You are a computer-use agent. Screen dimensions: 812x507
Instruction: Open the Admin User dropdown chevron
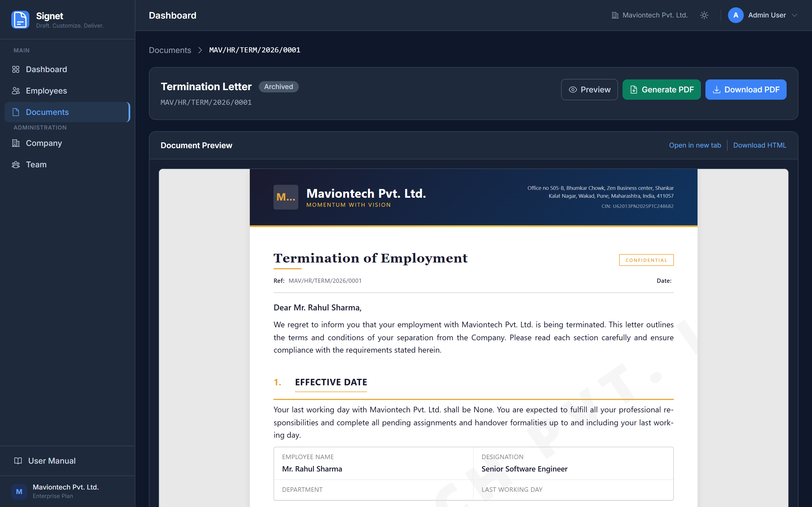point(794,15)
